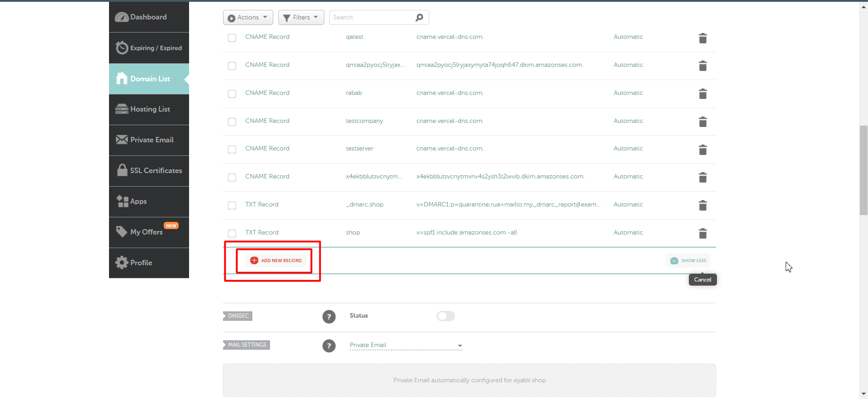Open Mail Settings help question mark

point(329,346)
